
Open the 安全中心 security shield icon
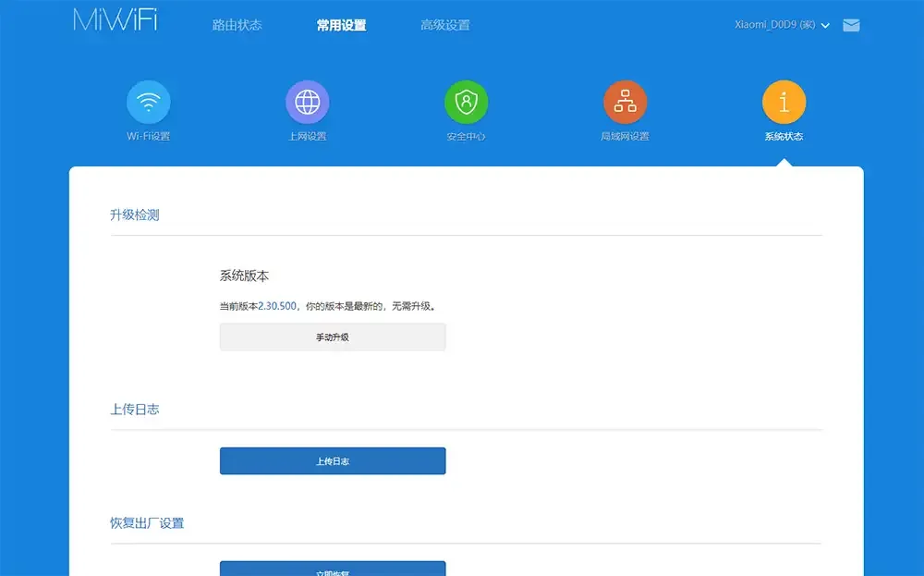point(466,104)
